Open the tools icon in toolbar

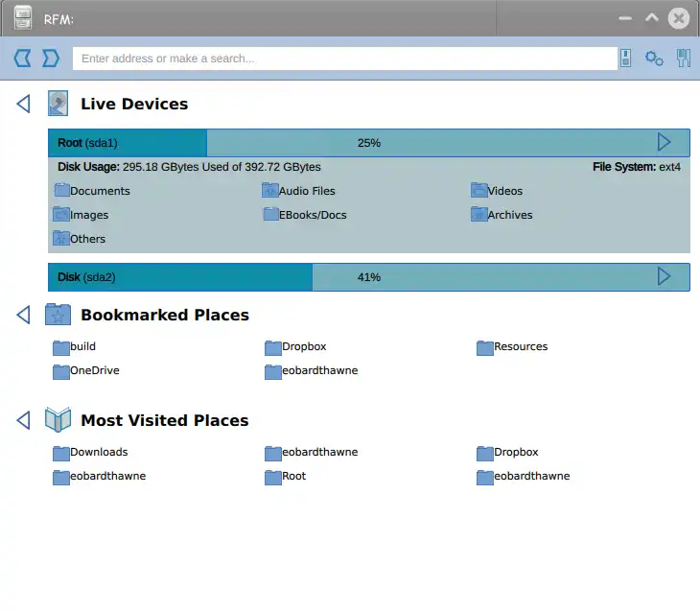point(684,59)
